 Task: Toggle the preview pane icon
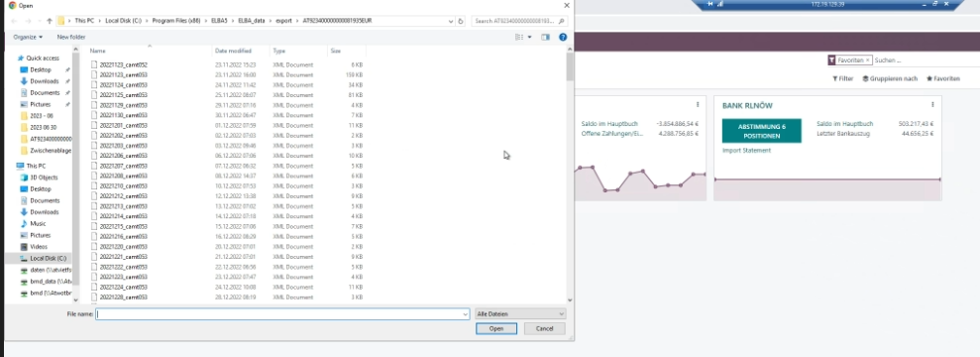[545, 38]
